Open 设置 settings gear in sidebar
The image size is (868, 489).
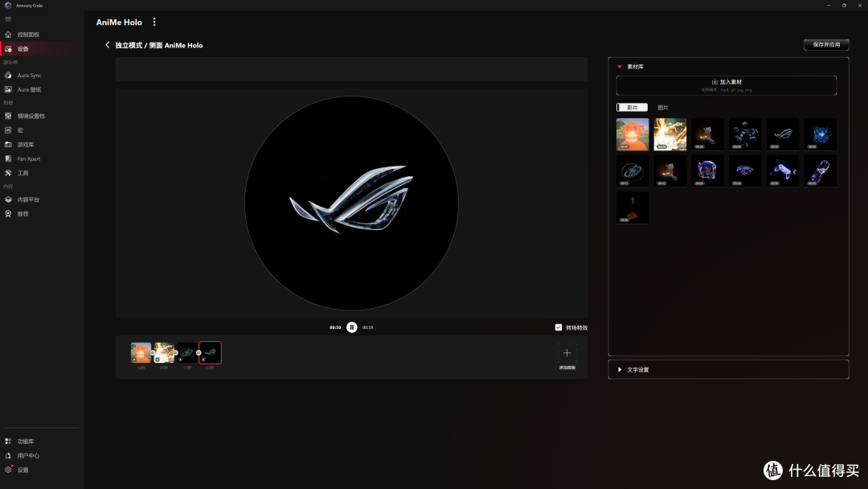(8, 470)
